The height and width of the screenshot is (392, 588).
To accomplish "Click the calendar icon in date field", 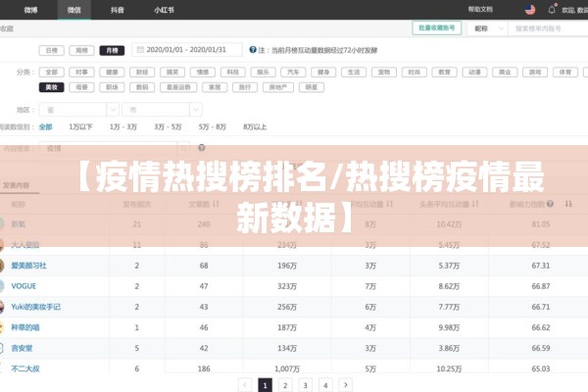I will coord(140,50).
